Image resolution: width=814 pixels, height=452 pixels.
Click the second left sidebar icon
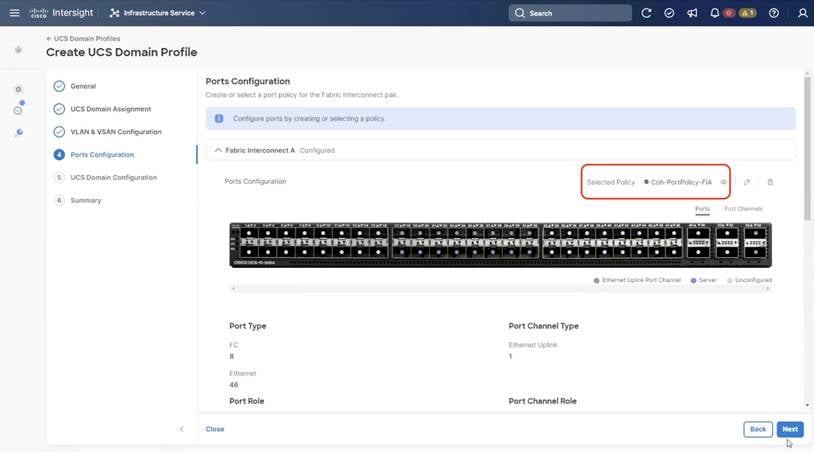(x=18, y=89)
